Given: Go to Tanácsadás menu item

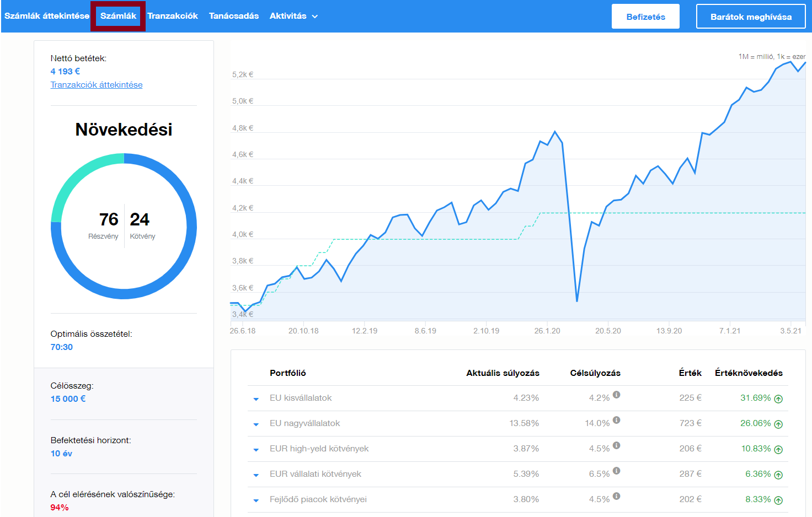Looking at the screenshot, I should tap(234, 16).
